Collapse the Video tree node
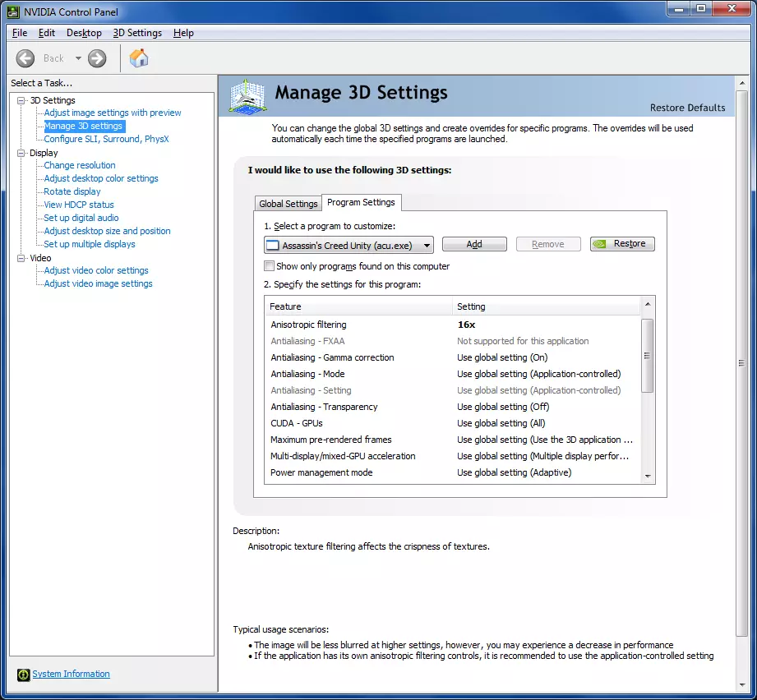The width and height of the screenshot is (757, 700). 21,258
